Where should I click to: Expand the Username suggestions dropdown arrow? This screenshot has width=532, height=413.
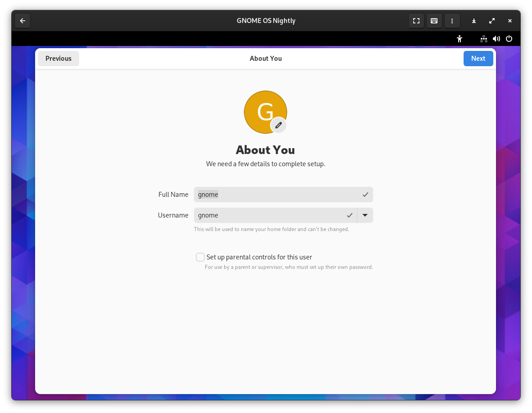(365, 215)
